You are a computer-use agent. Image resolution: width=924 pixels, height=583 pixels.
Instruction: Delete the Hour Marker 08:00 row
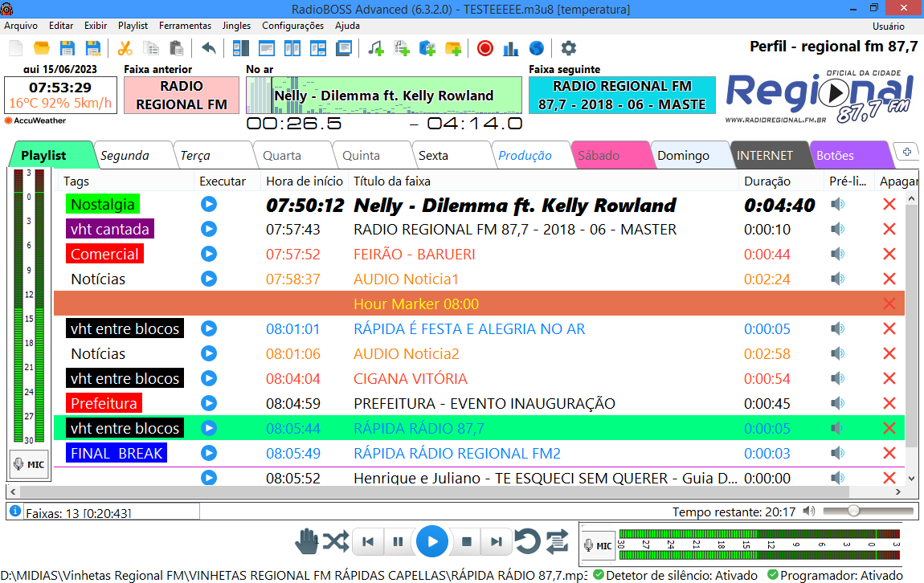889,304
